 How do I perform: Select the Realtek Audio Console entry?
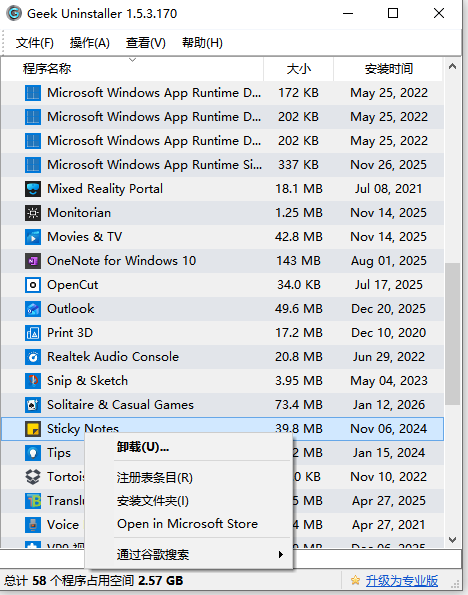point(222,357)
